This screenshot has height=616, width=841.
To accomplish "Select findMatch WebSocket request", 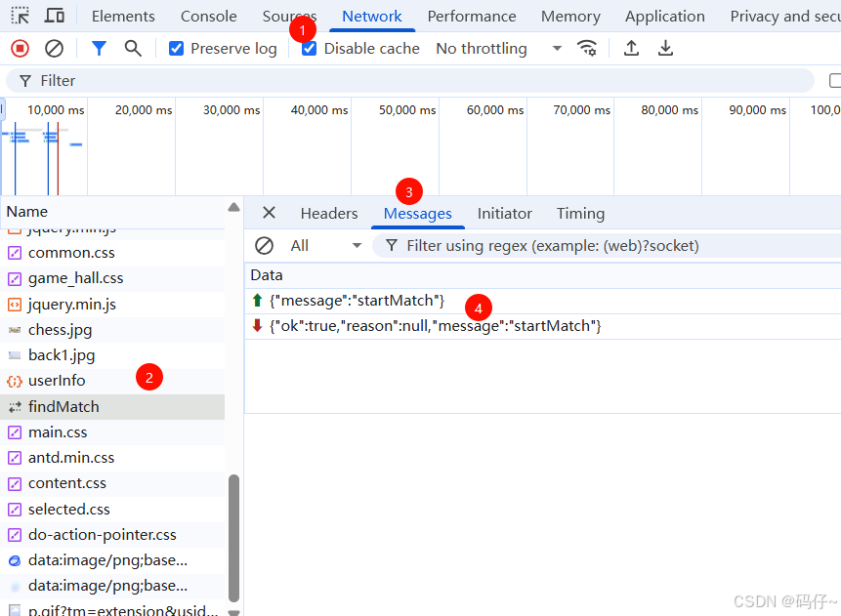I will pyautogui.click(x=112, y=407).
